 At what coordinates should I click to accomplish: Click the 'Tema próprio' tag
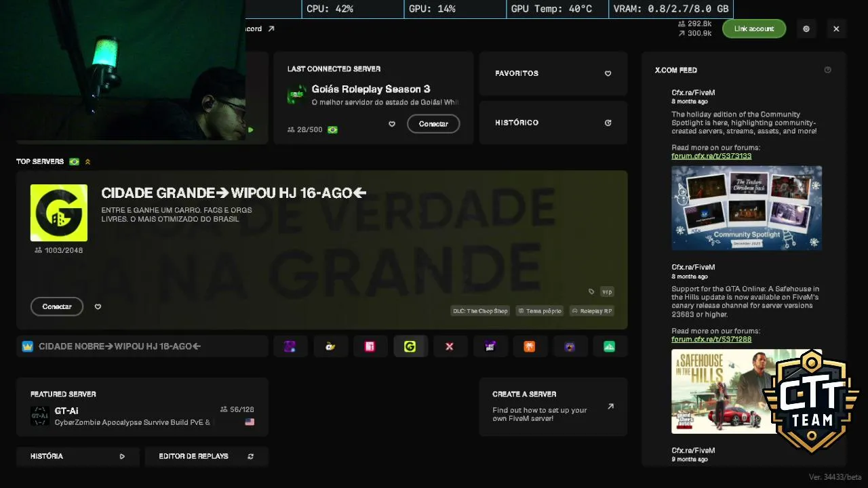tap(540, 311)
